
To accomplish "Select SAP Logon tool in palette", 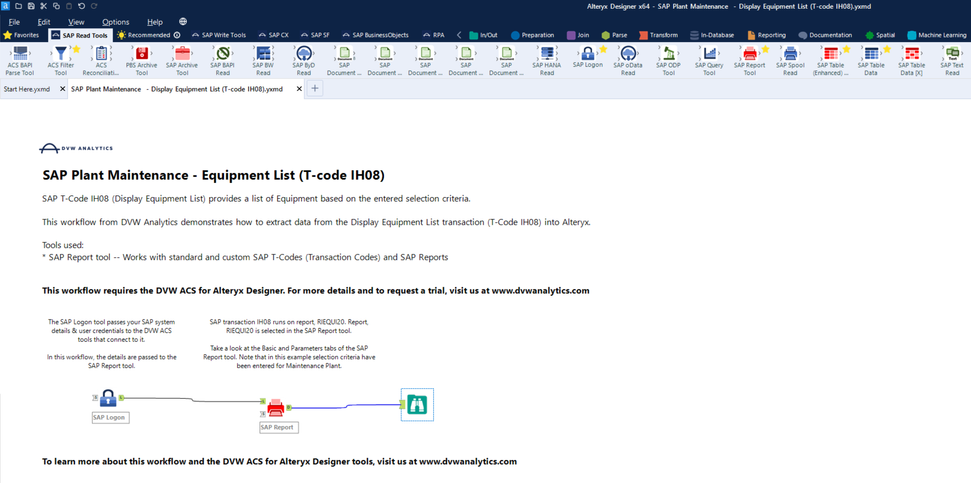I will [587, 56].
